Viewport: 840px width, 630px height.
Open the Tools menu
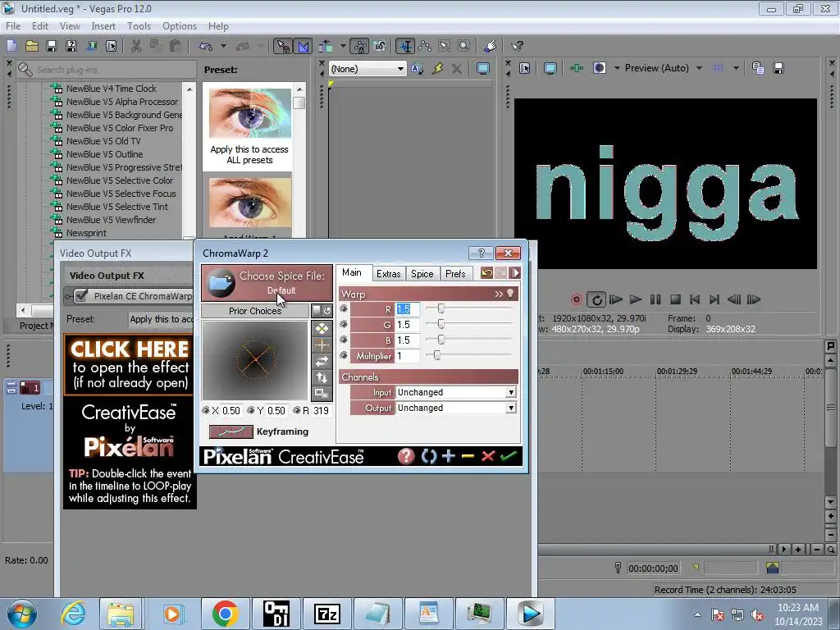[x=139, y=25]
